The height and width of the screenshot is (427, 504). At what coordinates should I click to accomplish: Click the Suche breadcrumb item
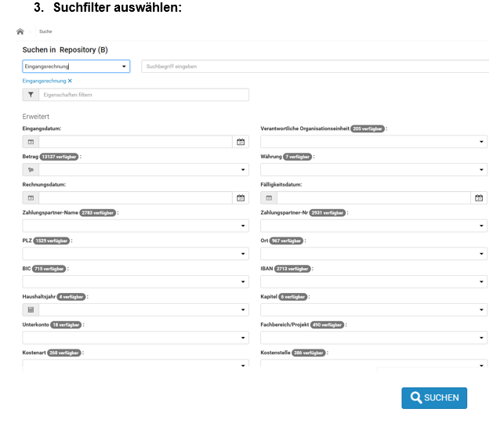click(45, 31)
